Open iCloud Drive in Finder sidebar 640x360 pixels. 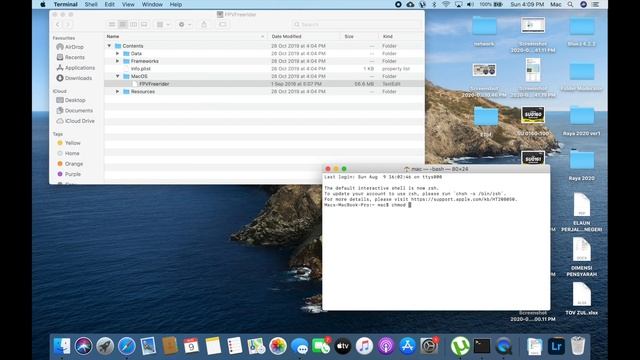(76, 121)
